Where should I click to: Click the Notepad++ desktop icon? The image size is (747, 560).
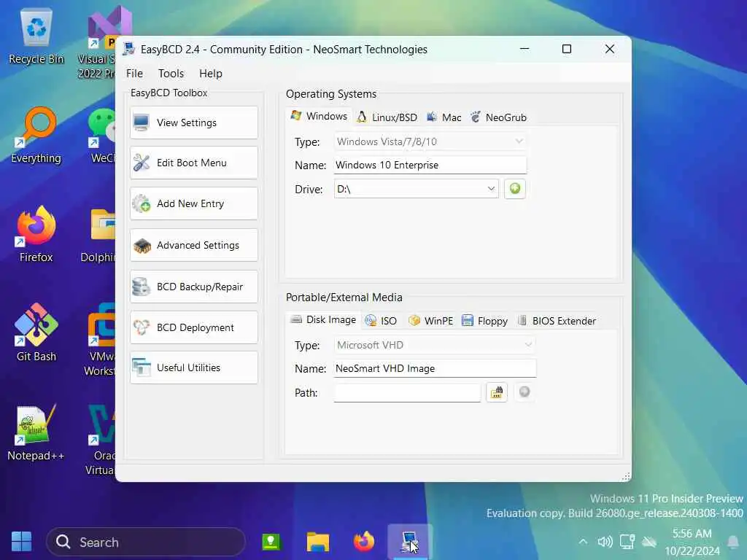tap(36, 433)
